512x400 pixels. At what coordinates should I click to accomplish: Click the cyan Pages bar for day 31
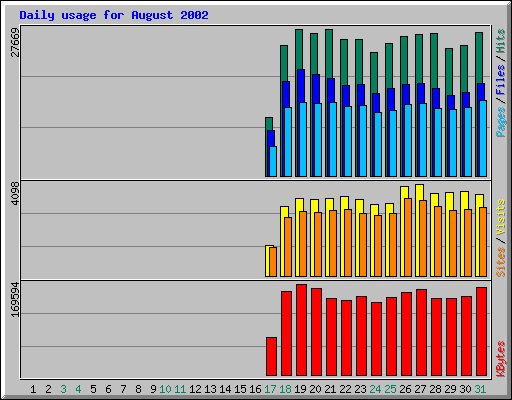[483, 138]
